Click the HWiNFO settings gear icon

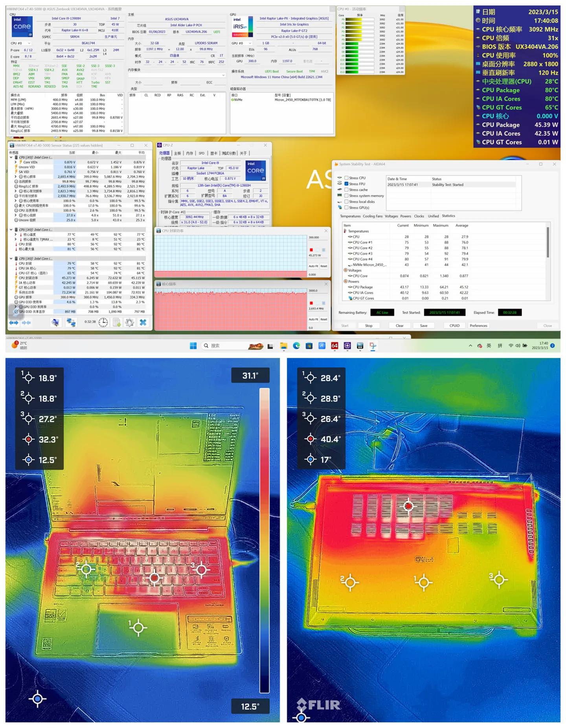pyautogui.click(x=129, y=323)
